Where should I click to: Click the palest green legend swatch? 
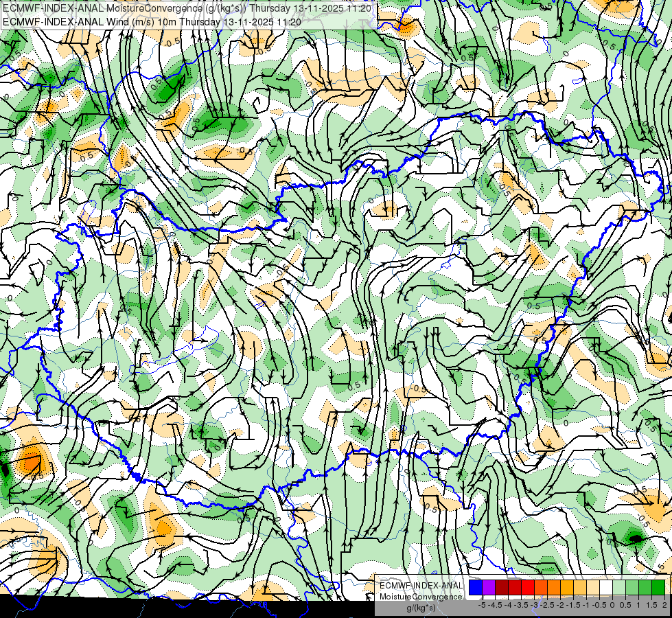[x=619, y=587]
